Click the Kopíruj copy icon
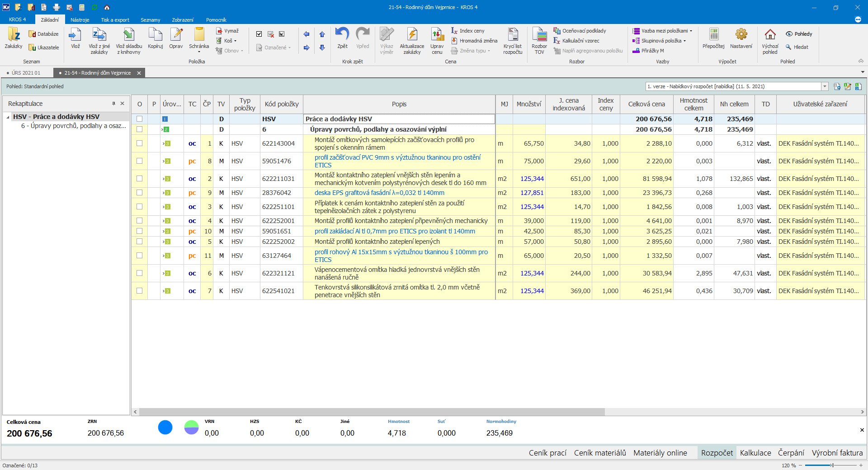 point(155,35)
